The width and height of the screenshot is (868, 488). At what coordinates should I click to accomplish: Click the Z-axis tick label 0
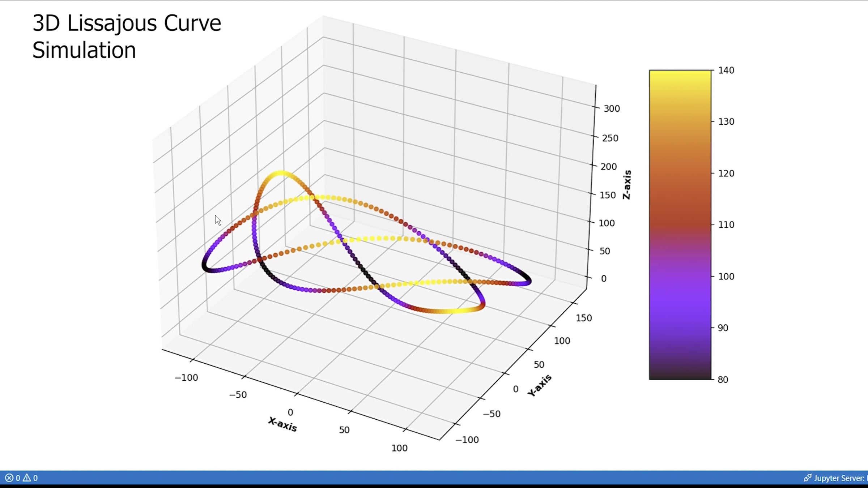(604, 279)
